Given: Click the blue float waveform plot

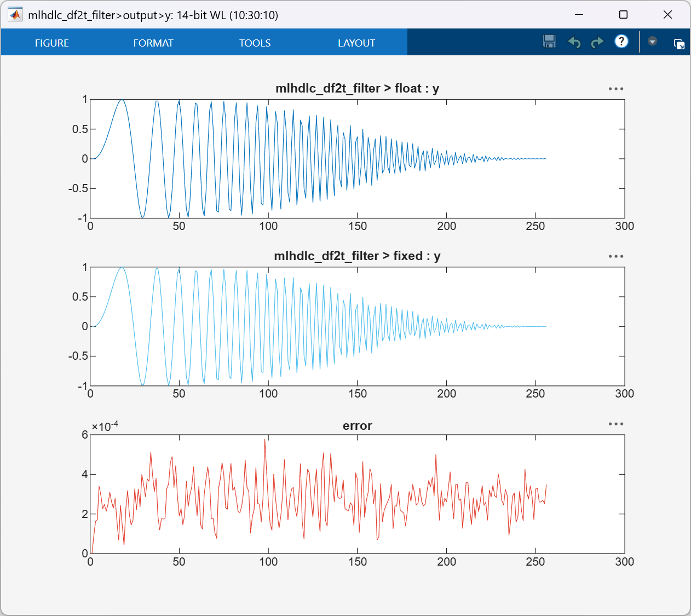Looking at the screenshot, I should pos(357,159).
